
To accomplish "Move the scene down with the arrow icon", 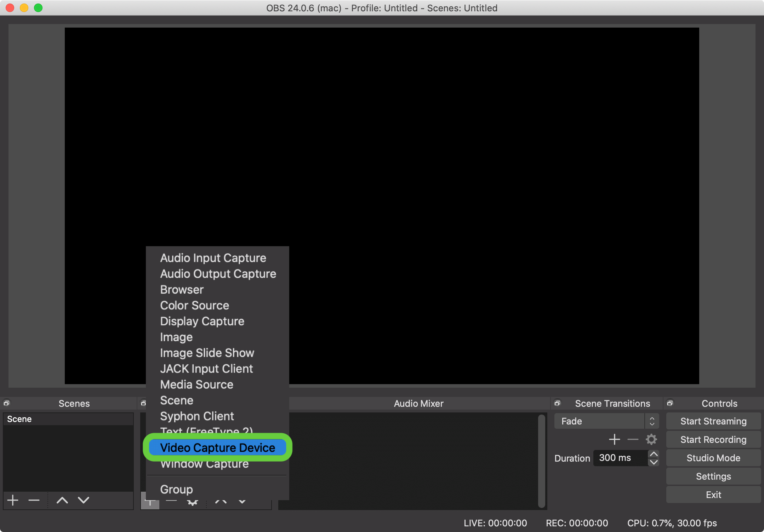I will [84, 500].
